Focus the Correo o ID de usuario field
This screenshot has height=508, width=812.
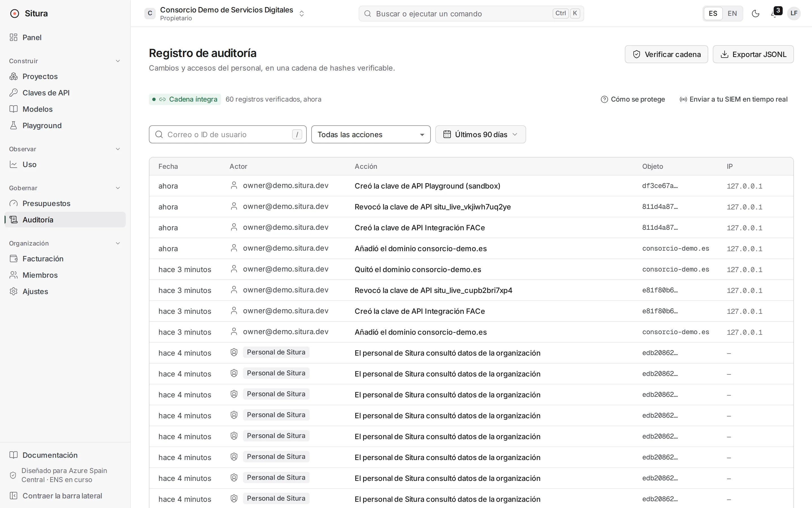pos(228,134)
